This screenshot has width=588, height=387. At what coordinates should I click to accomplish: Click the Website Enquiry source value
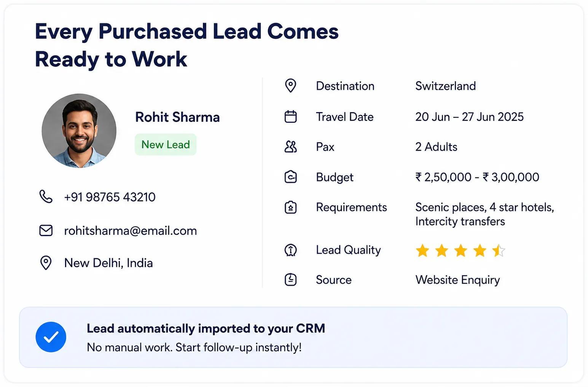point(457,280)
